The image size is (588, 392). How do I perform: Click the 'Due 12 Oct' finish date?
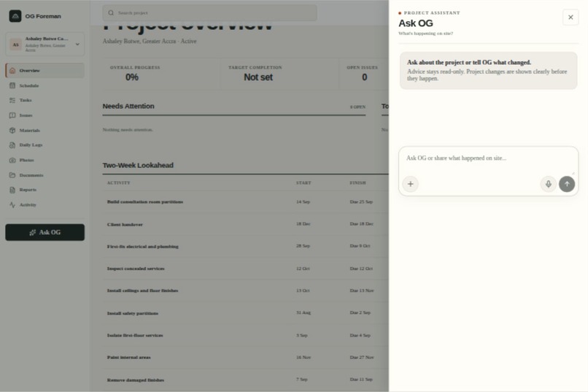pyautogui.click(x=361, y=269)
